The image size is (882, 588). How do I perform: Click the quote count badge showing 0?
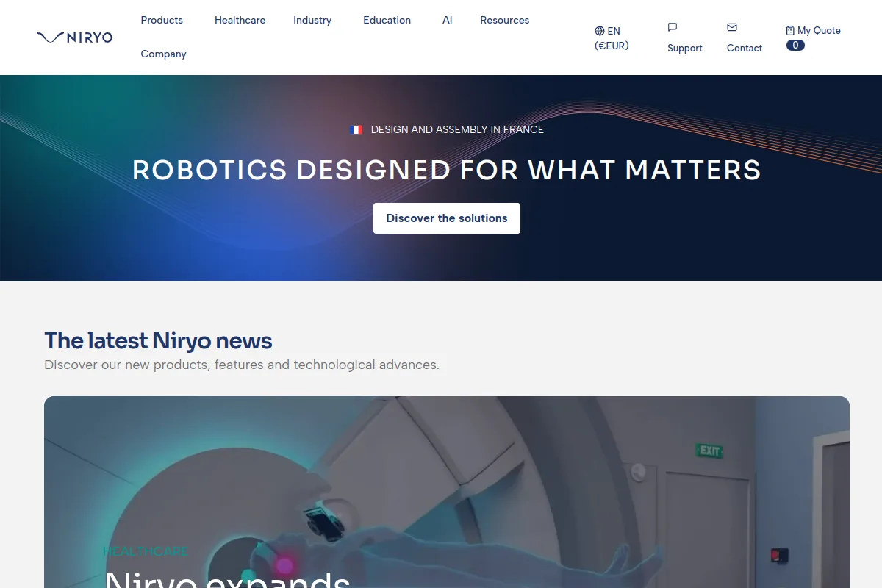click(x=795, y=45)
